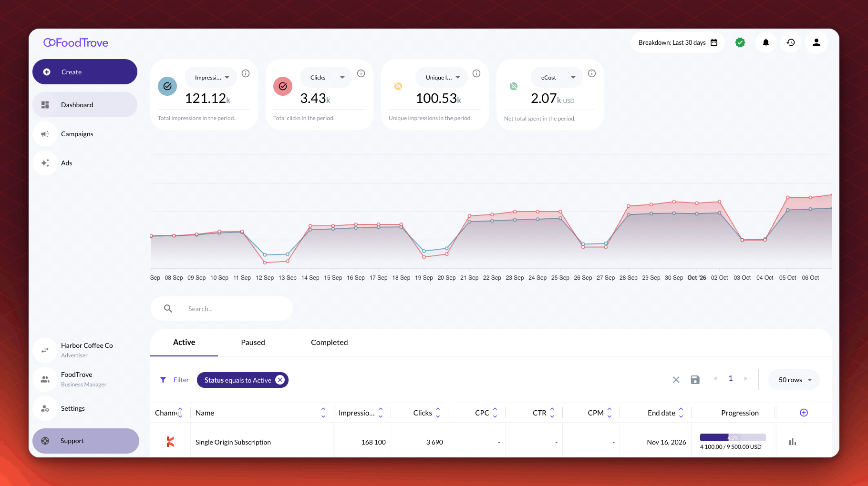Open the Impressions metric dropdown
This screenshot has height=486, width=868.
coord(211,77)
